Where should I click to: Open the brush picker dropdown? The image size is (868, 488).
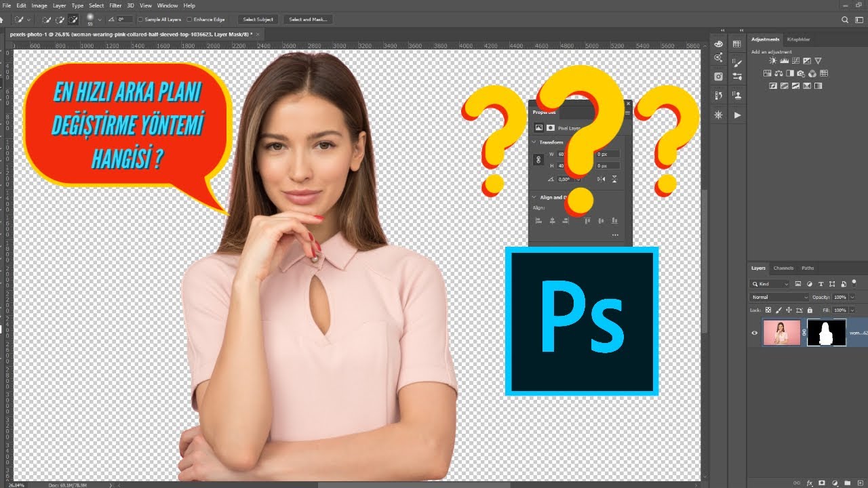[99, 20]
